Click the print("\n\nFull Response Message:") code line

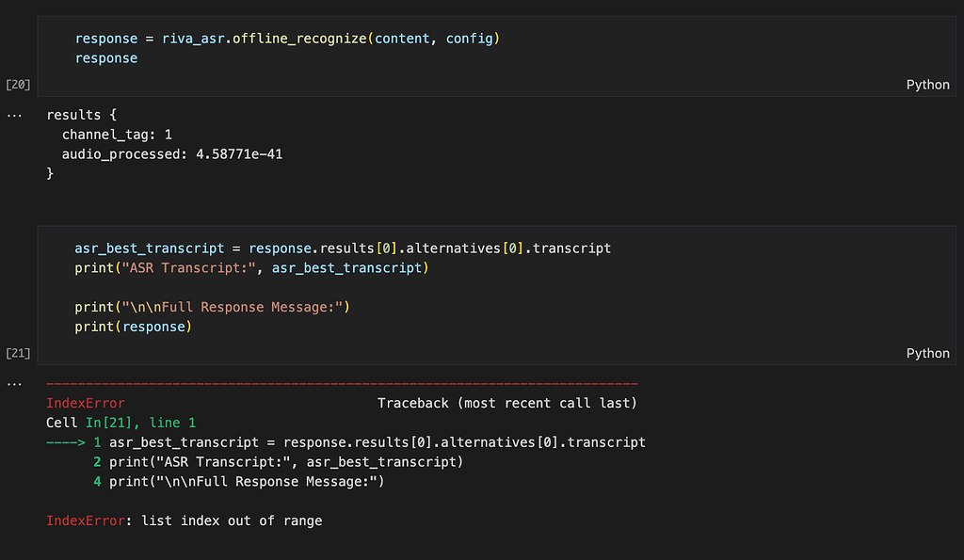[x=212, y=308]
